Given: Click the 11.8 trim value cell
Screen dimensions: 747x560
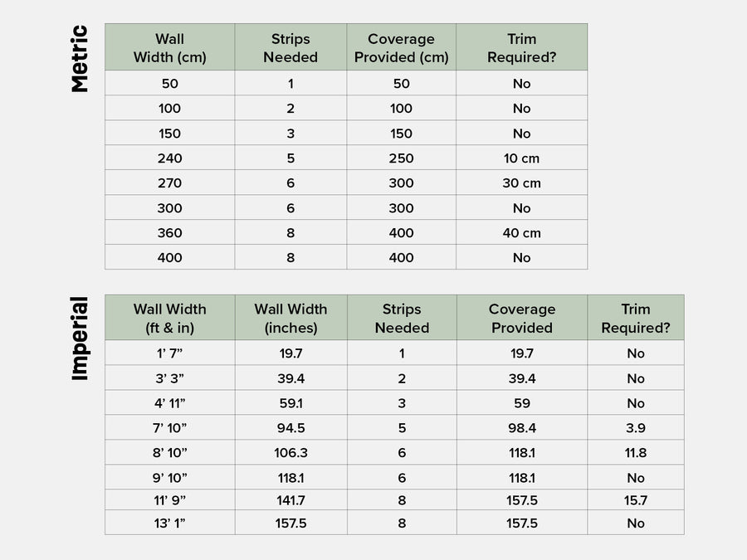Looking at the screenshot, I should [x=636, y=453].
